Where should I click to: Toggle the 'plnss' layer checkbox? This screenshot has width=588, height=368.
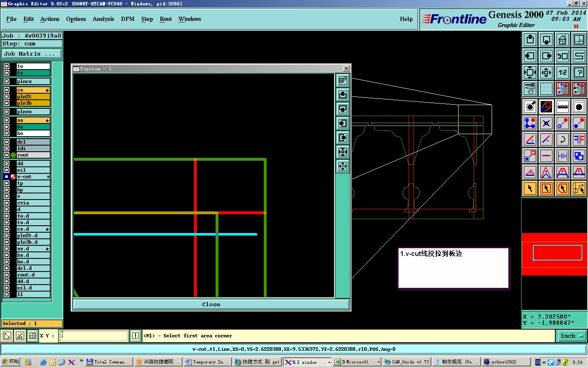click(x=7, y=112)
